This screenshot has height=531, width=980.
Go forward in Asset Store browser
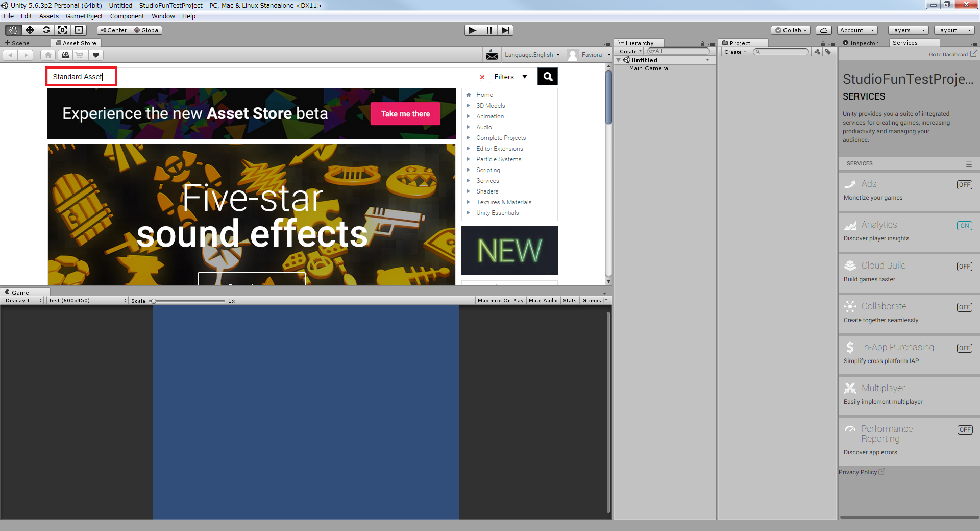tap(26, 55)
